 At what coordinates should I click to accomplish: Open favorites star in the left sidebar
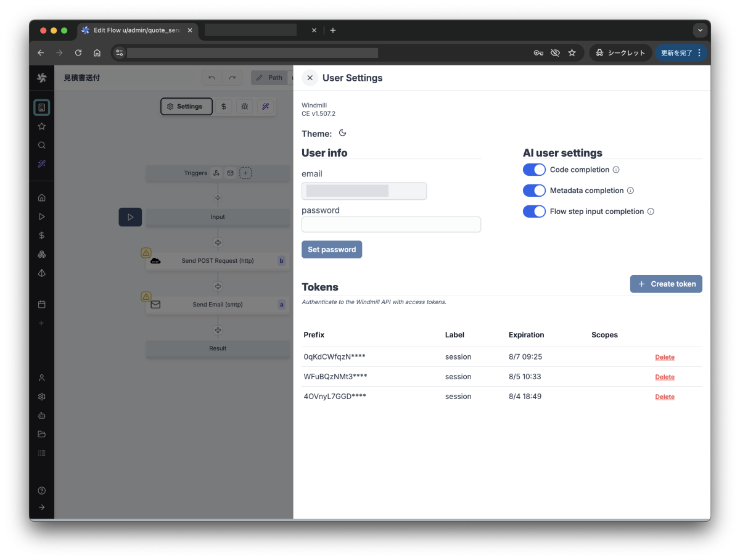[x=42, y=126]
